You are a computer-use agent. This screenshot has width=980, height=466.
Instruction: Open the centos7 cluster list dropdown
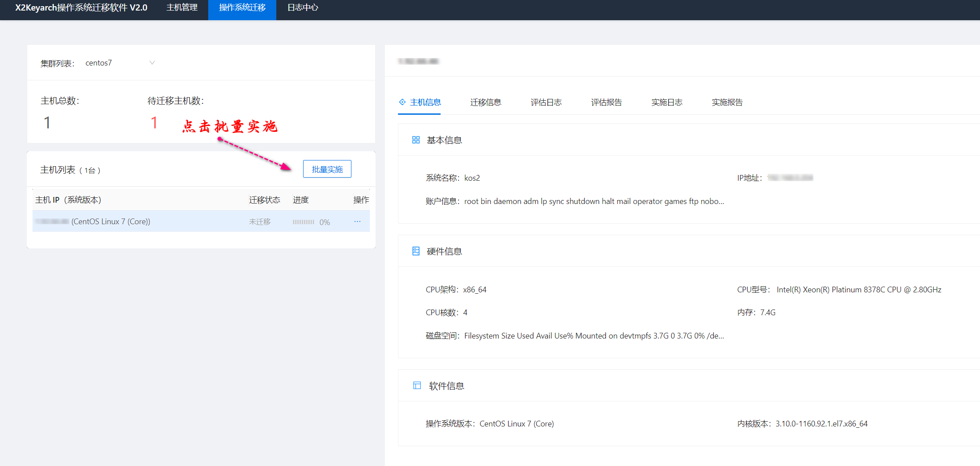[119, 63]
